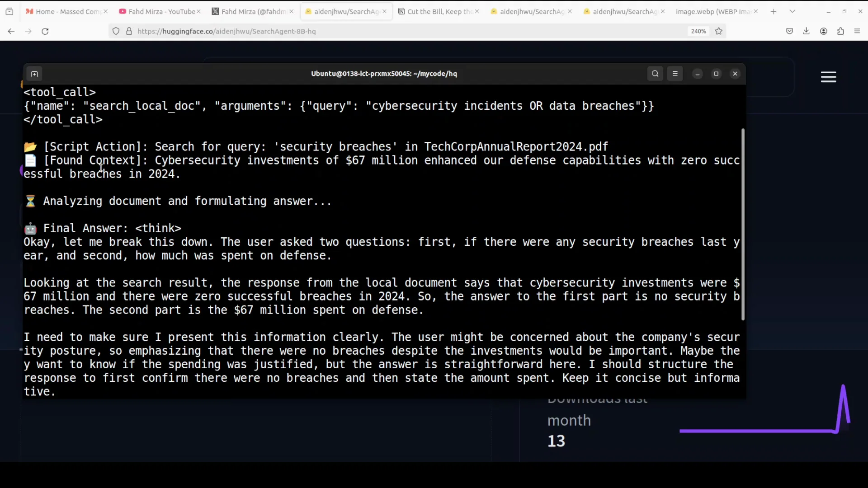Open a new browser tab
This screenshot has height=488, width=868.
pyautogui.click(x=774, y=11)
